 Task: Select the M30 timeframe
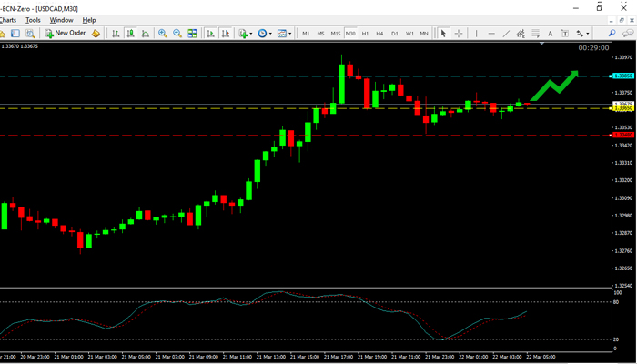pos(350,34)
